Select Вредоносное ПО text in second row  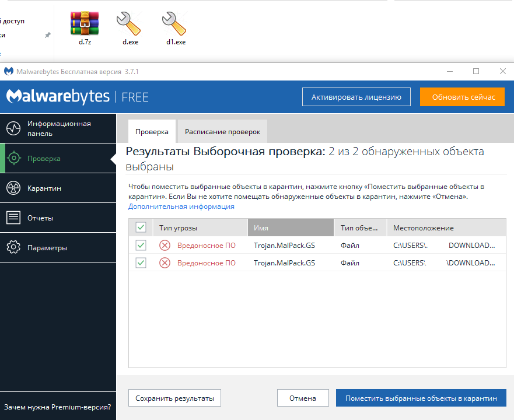(x=207, y=262)
